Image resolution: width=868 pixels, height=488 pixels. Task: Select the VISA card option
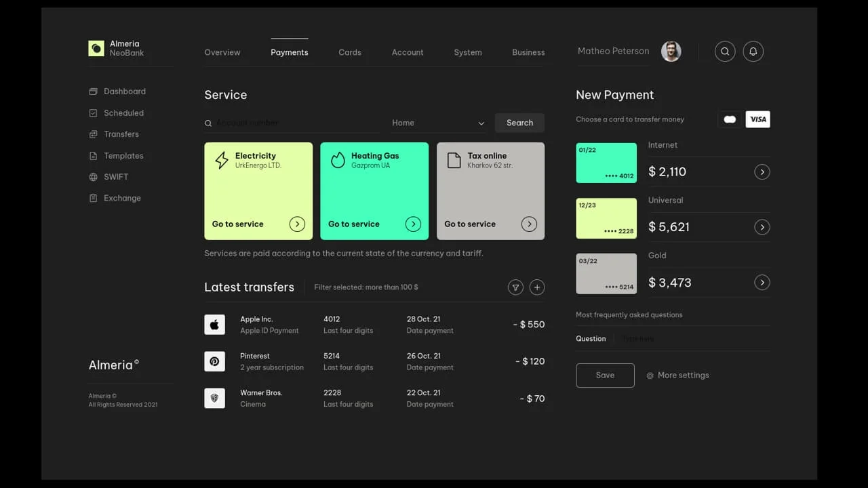click(757, 119)
